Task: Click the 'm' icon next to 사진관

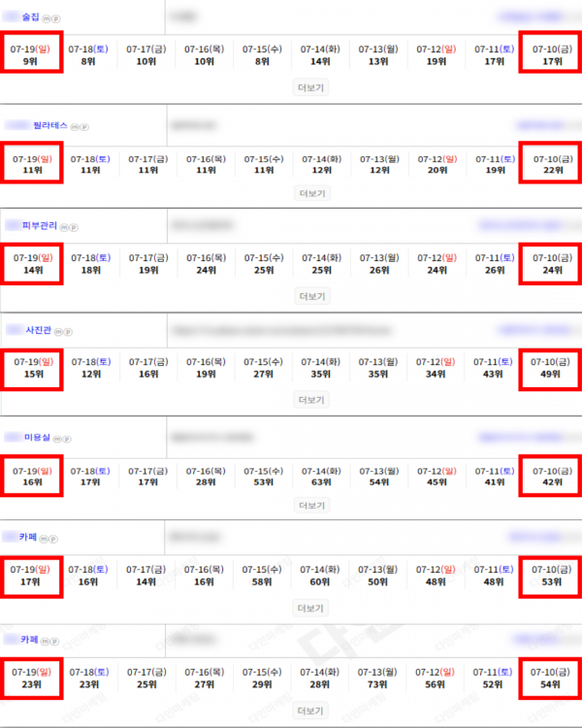Action: coord(58,332)
